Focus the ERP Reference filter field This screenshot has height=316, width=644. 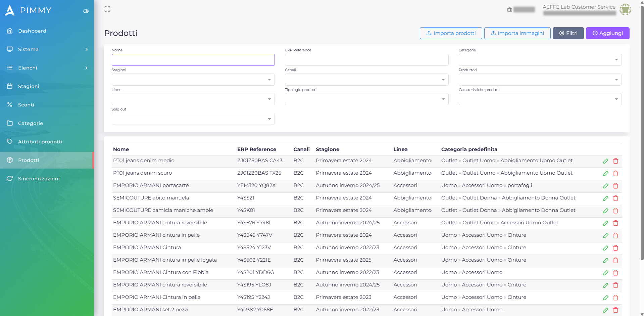pyautogui.click(x=366, y=60)
